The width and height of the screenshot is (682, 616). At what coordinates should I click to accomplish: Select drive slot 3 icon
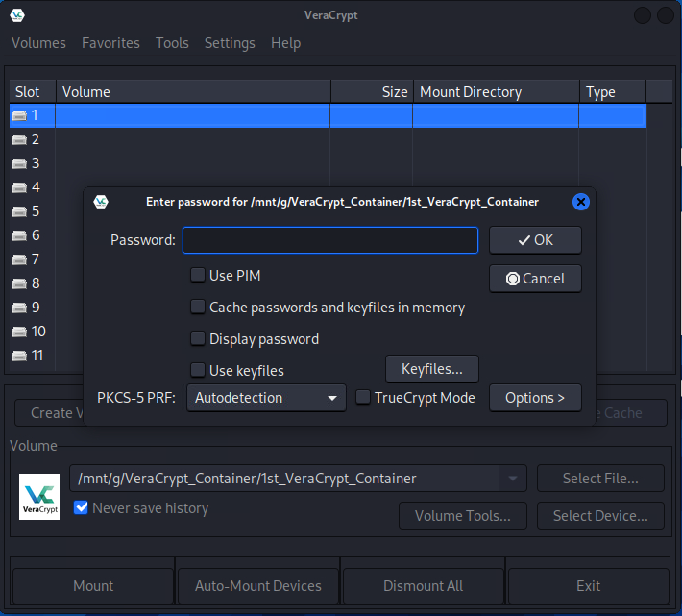(x=19, y=163)
